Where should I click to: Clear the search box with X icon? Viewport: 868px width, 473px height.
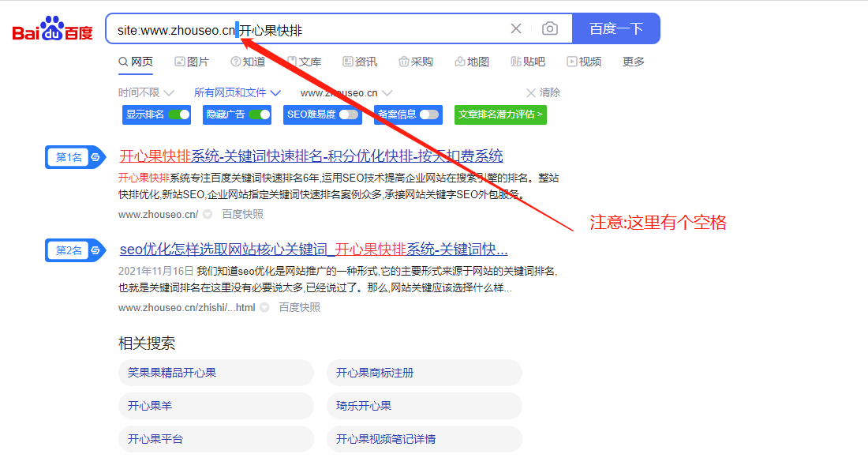coord(517,28)
